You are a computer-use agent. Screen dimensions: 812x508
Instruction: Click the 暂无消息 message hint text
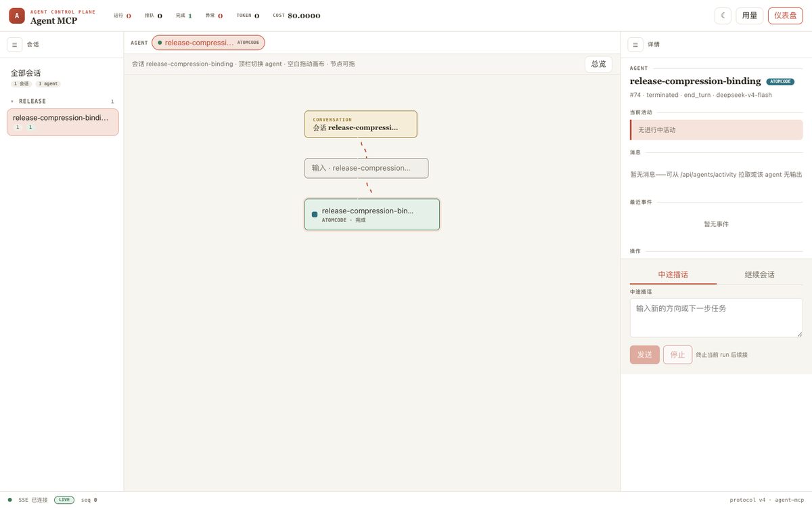click(716, 174)
